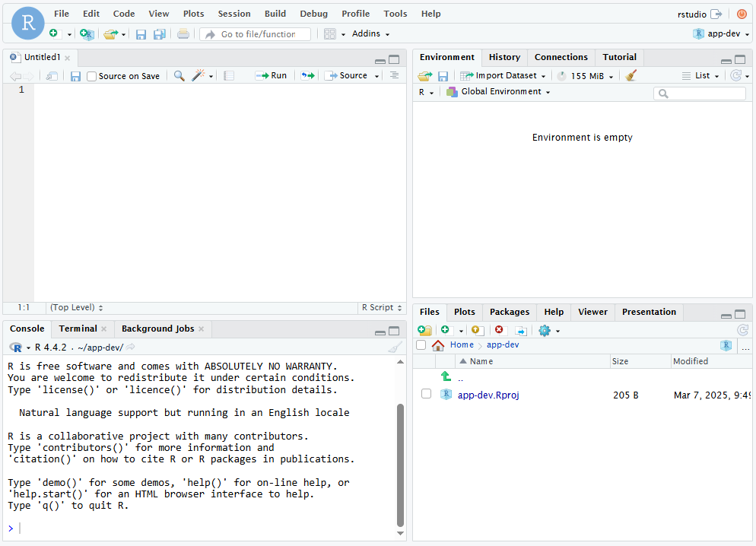Click the New File green plus icon
This screenshot has height=546, width=756.
coord(53,33)
